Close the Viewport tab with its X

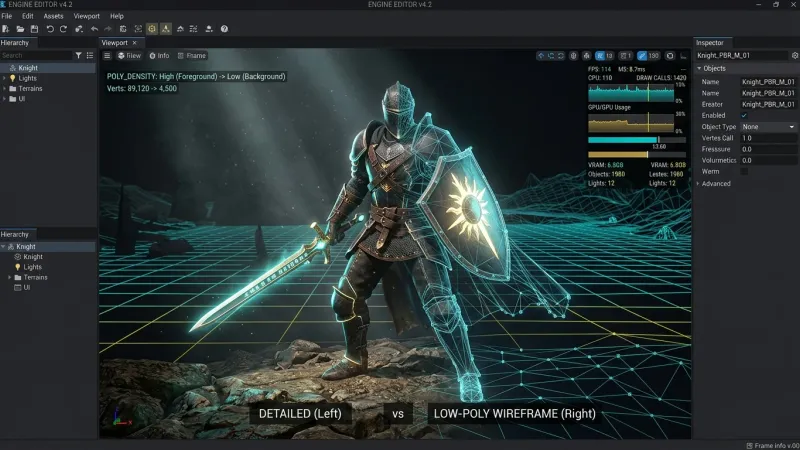tap(135, 43)
